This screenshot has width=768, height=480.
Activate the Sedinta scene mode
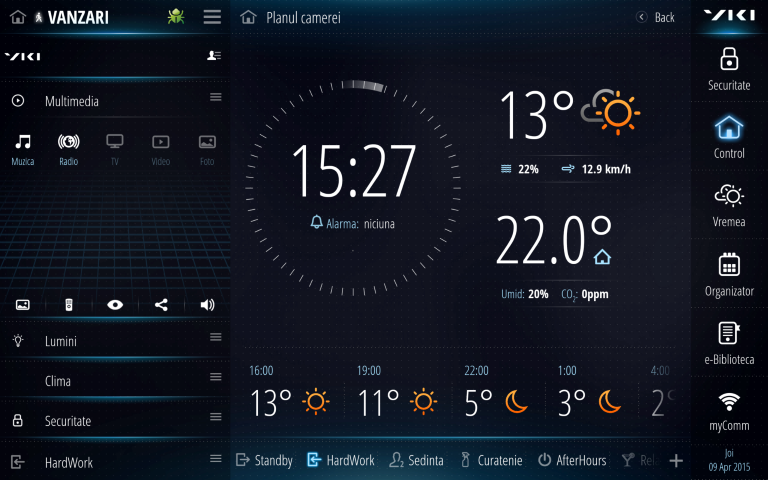[416, 460]
